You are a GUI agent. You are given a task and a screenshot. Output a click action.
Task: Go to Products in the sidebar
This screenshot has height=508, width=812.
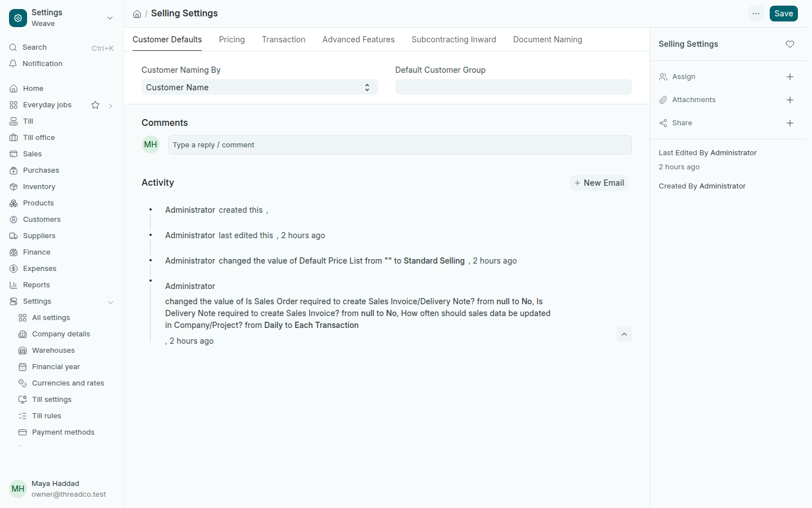point(61,203)
